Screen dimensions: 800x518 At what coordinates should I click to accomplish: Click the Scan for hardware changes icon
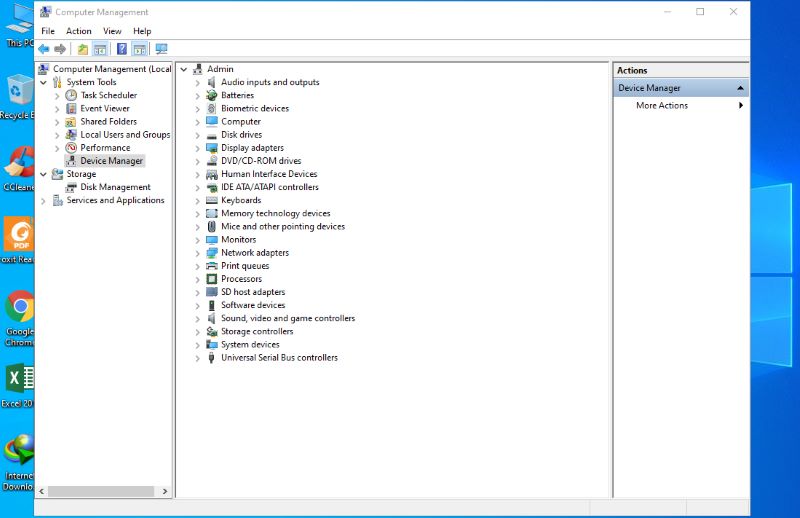click(161, 49)
